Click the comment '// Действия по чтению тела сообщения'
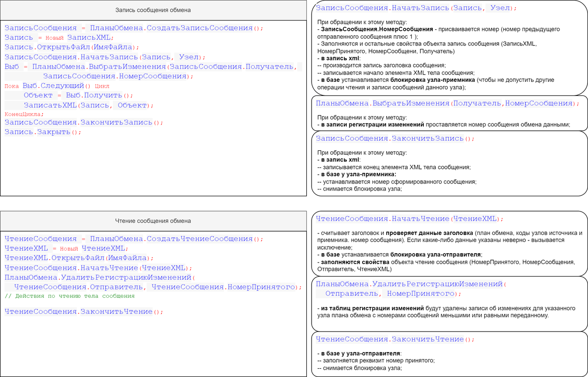This screenshot has width=588, height=377. [x=69, y=296]
